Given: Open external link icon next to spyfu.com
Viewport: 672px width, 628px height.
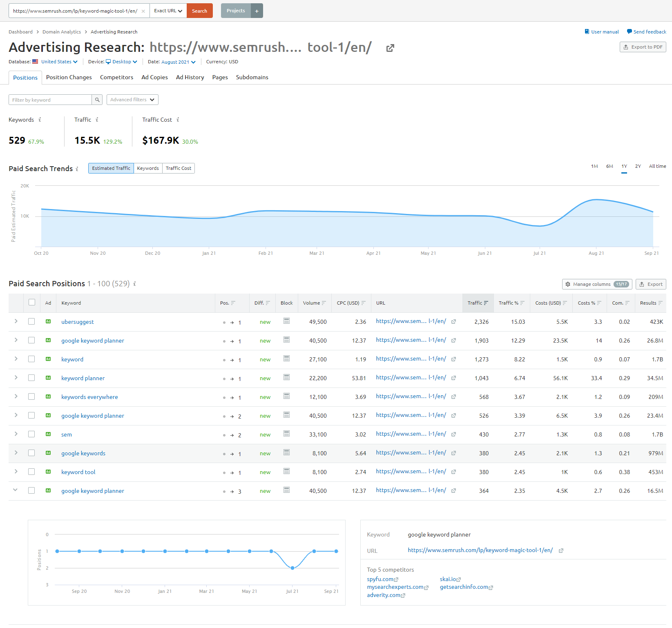Looking at the screenshot, I should click(x=396, y=579).
